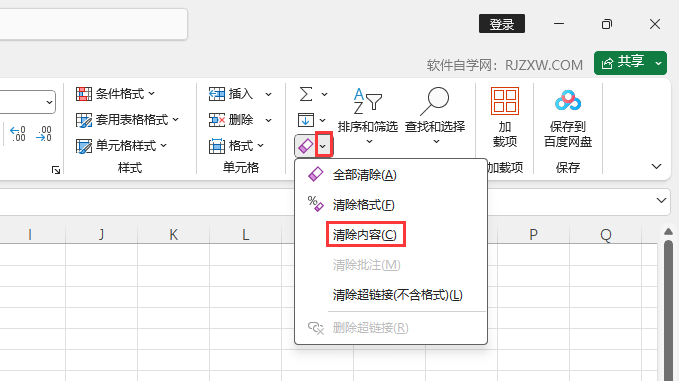Expand the Fill dropdown arrow
This screenshot has height=381, width=679.
coord(323,120)
